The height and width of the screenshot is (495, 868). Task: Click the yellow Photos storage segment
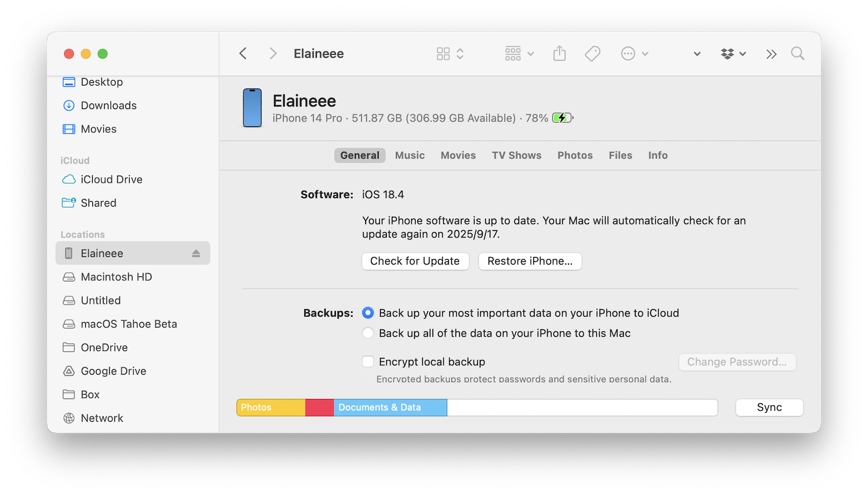pos(271,408)
